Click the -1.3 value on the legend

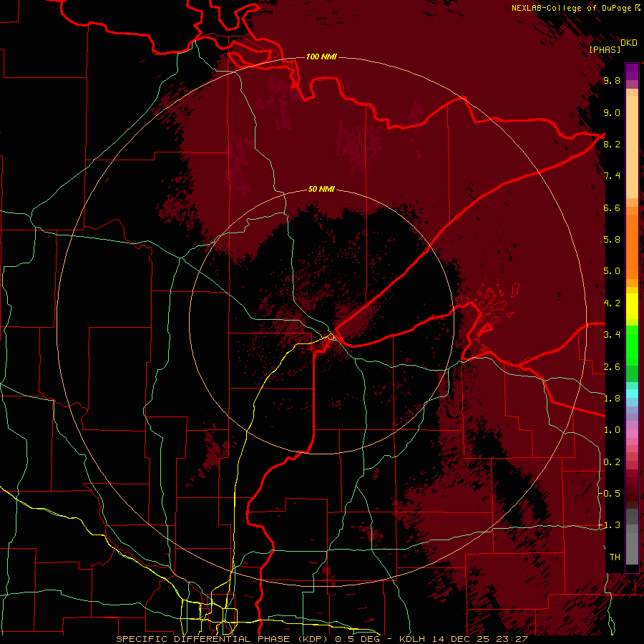pos(610,525)
